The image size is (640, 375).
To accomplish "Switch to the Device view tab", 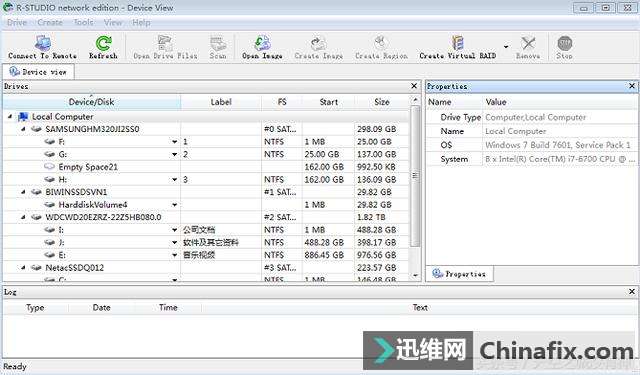I will pyautogui.click(x=38, y=72).
